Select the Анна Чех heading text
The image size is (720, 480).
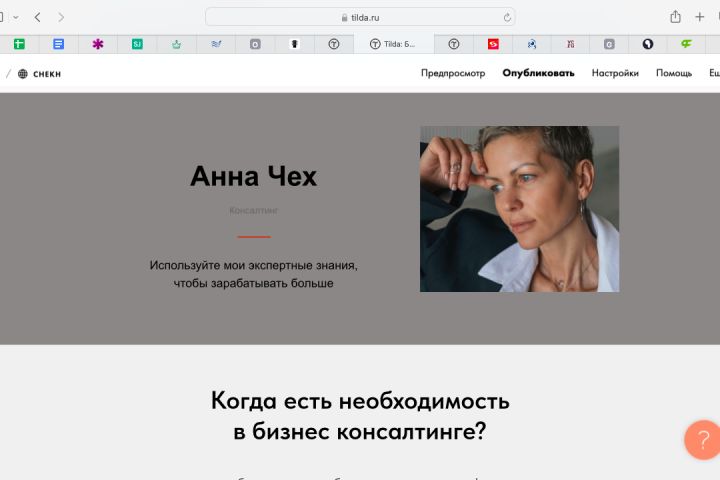(x=253, y=176)
